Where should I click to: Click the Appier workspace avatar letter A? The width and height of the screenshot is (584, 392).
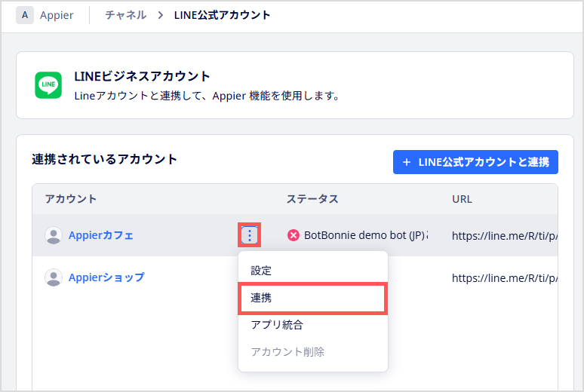25,15
